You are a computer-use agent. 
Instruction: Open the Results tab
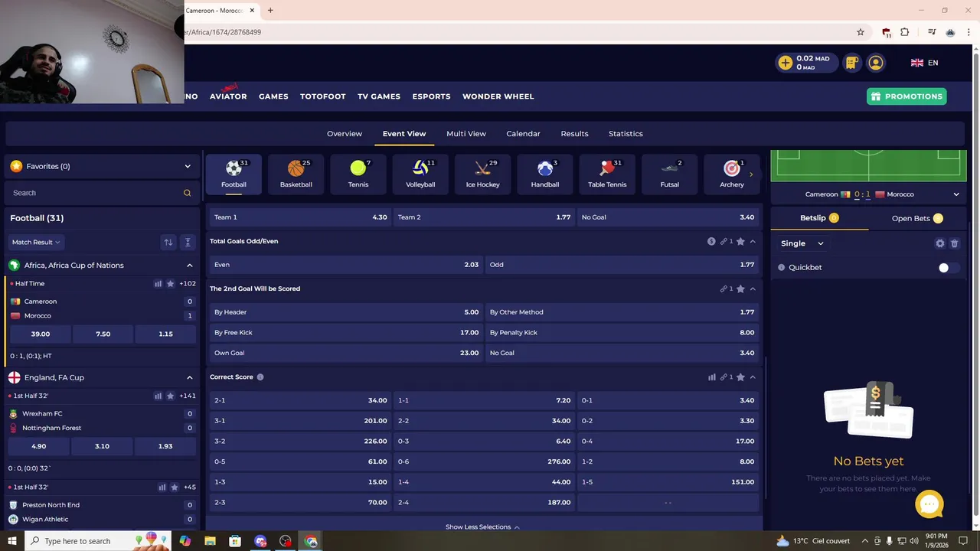[x=574, y=133]
